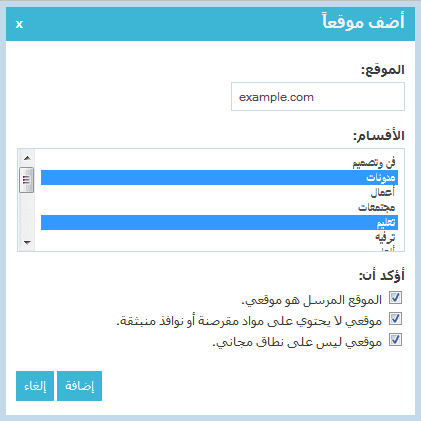Image resolution: width=421 pixels, height=421 pixels.
Task: Click the إضافة submit button
Action: 79,386
